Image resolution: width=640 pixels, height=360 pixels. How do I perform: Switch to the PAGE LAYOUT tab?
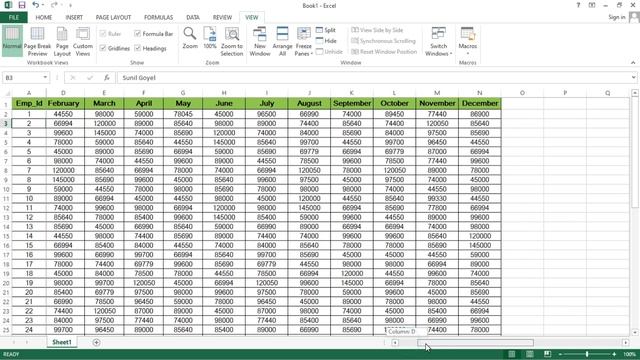113,18
